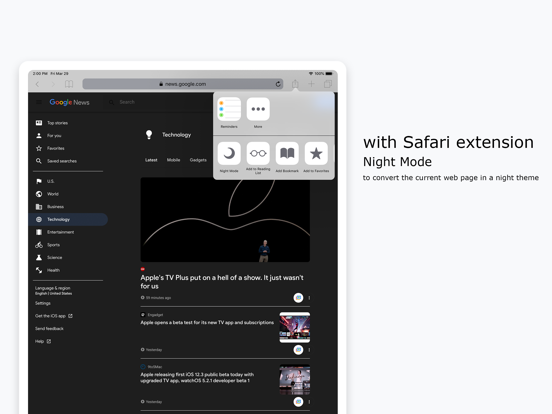Select Technology section in sidebar

68,219
